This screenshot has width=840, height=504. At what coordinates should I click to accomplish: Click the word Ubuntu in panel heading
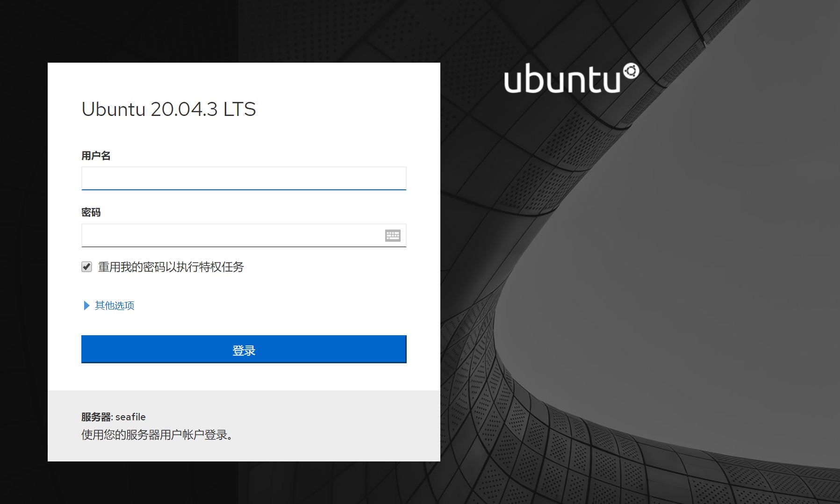click(114, 109)
